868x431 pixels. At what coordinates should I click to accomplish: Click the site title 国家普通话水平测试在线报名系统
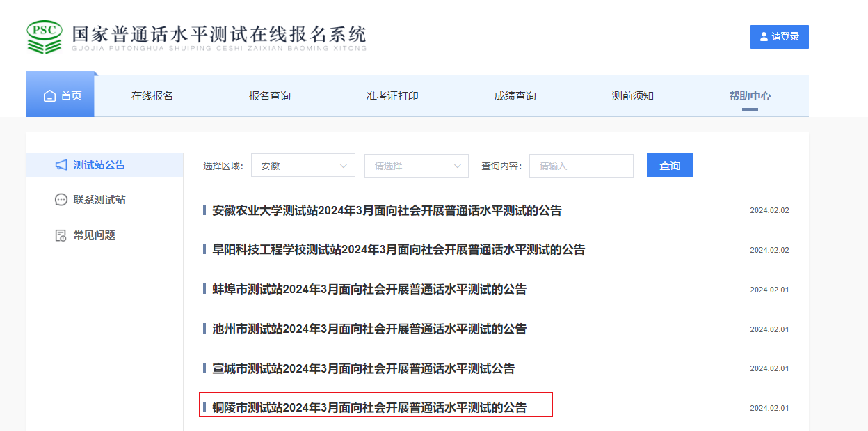point(219,34)
